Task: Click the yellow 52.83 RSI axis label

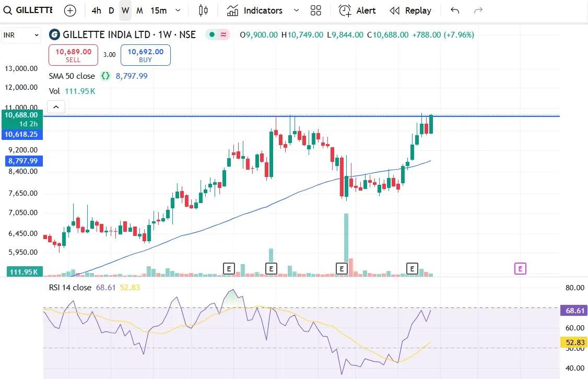Action: pyautogui.click(x=574, y=342)
